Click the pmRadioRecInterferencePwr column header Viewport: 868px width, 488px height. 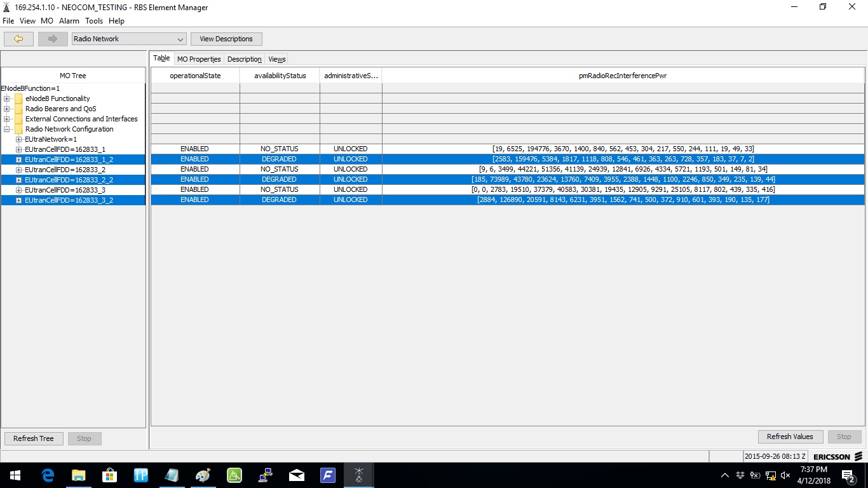[623, 76]
